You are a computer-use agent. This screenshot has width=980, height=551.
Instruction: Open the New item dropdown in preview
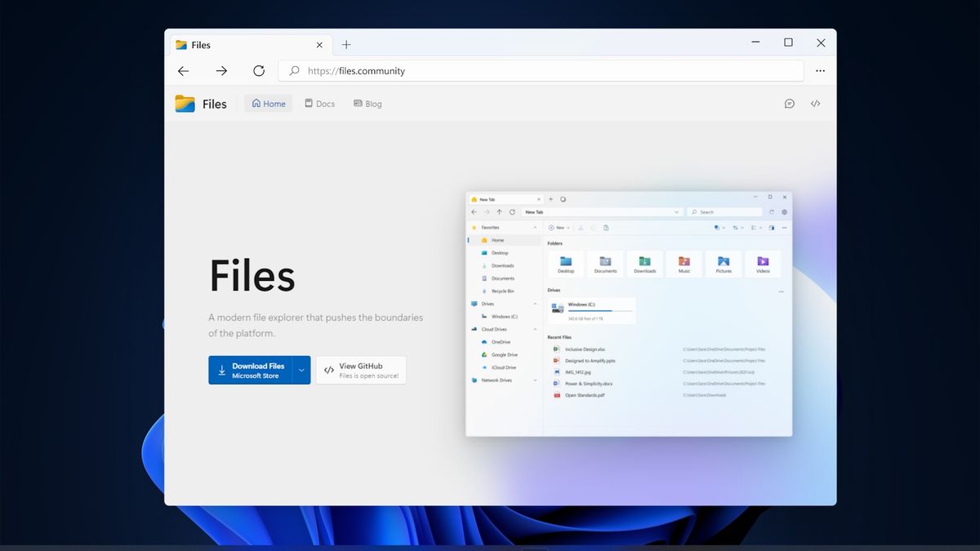tap(559, 228)
